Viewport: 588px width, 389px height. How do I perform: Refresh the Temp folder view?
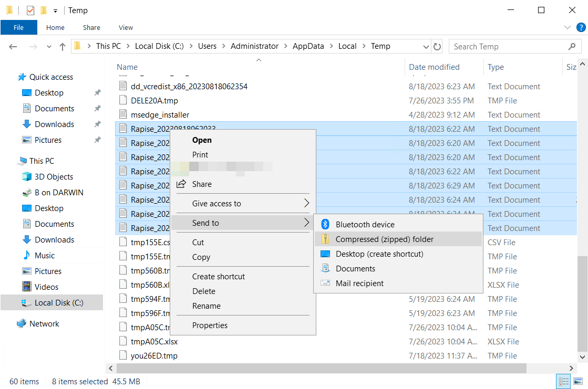[x=437, y=47]
